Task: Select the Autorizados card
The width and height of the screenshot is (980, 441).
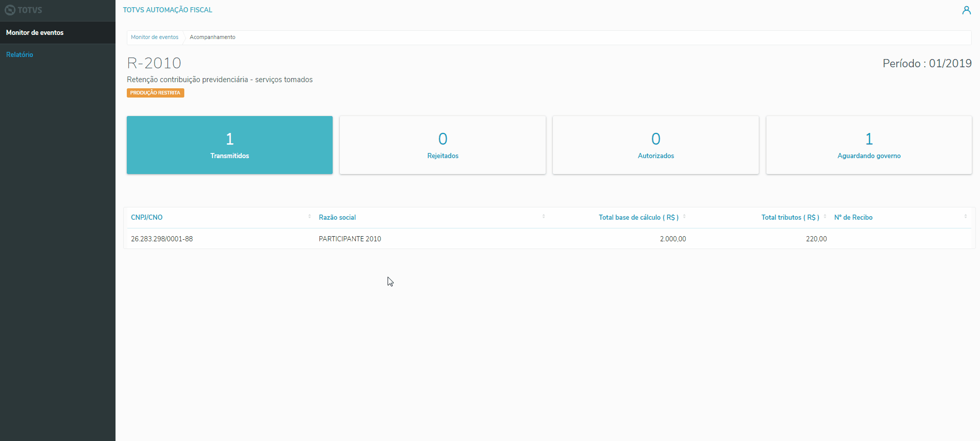Action: point(656,145)
